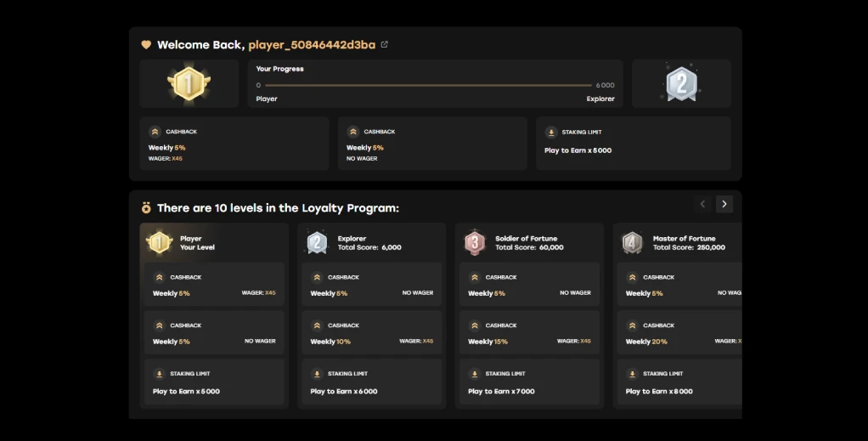Click the silver level 2 badge in progress panel
The width and height of the screenshot is (868, 441).
pos(681,83)
